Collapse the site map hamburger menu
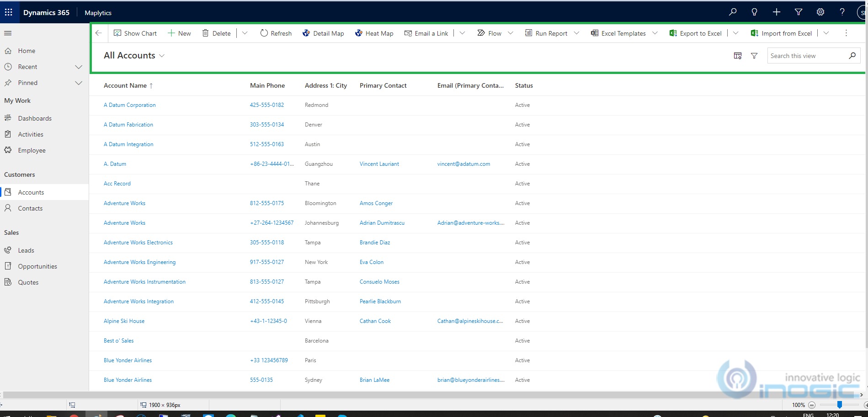Screen dimensions: 868x417 click(x=8, y=33)
